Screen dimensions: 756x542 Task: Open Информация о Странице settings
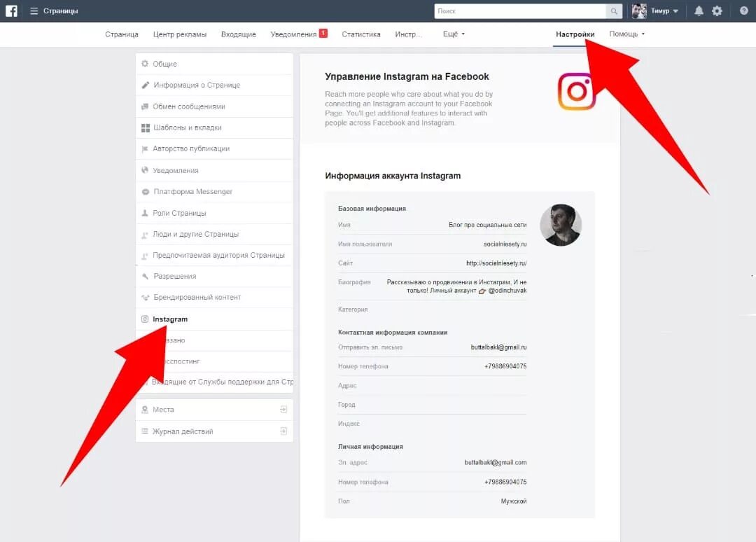(215, 85)
